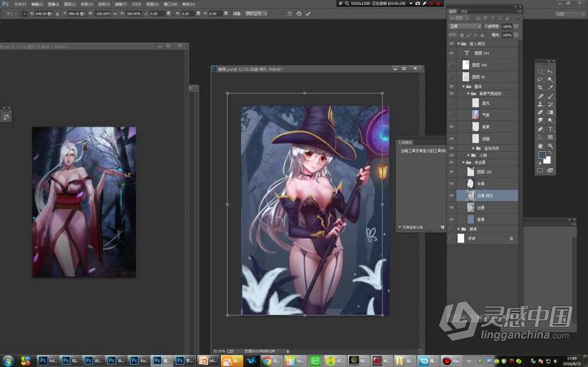Click lock all icon in Layers panel

(482, 35)
